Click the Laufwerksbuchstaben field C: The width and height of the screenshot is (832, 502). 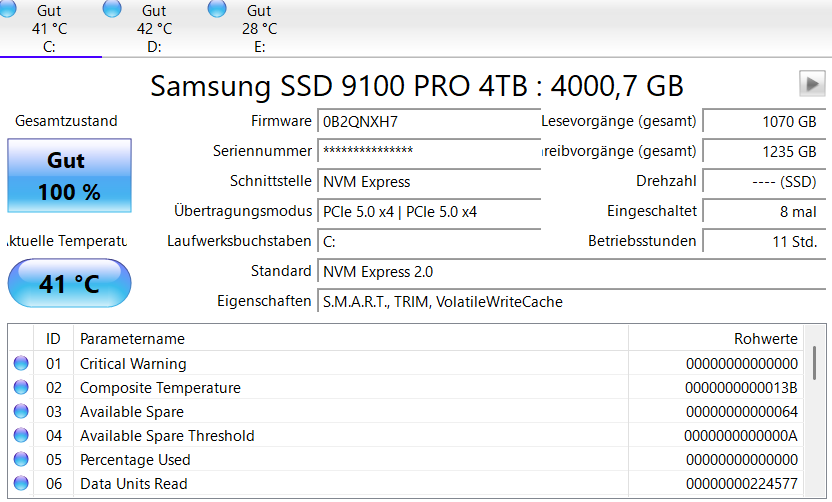tap(429, 241)
